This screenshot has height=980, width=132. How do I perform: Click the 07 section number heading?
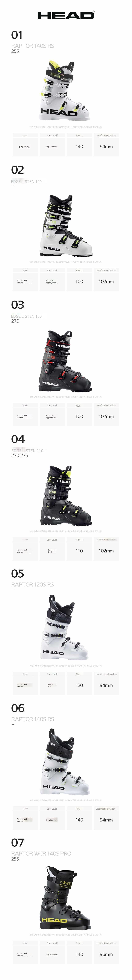[17, 843]
